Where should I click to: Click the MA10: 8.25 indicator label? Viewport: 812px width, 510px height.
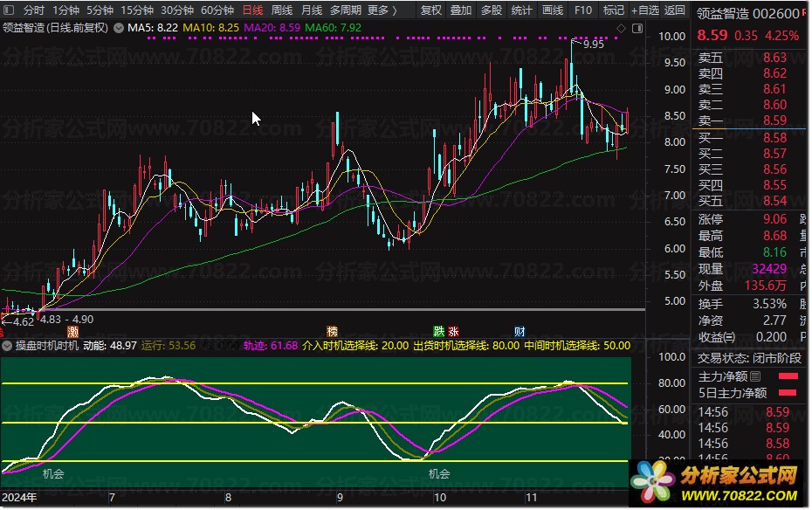coord(210,27)
